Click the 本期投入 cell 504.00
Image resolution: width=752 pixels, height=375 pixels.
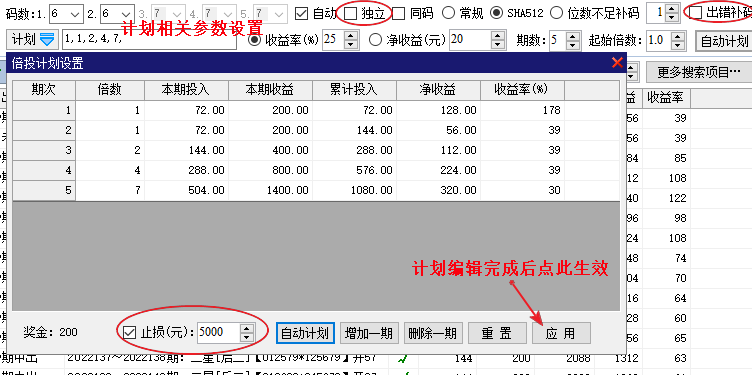point(187,190)
